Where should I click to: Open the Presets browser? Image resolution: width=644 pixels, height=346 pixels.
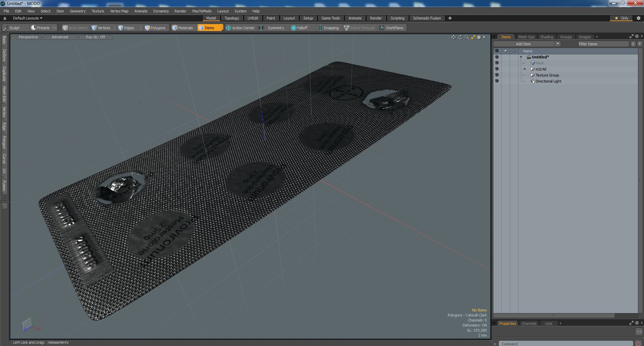(x=43, y=28)
